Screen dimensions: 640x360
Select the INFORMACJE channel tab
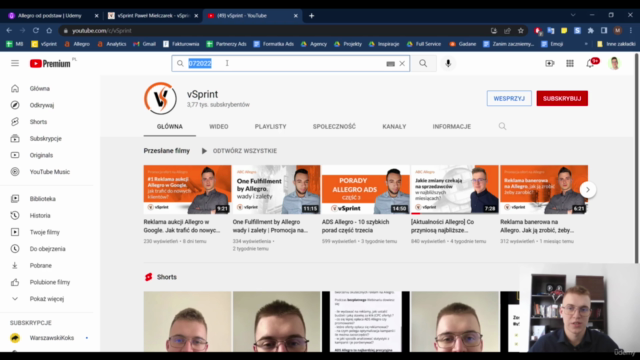tap(452, 127)
